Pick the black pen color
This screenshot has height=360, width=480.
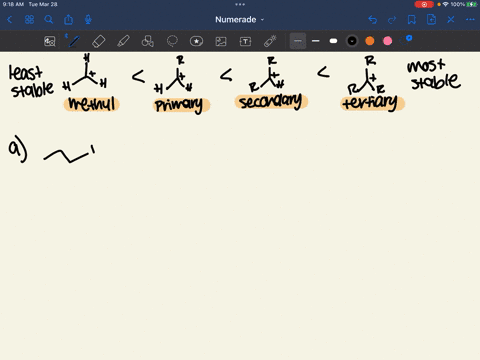coord(352,41)
